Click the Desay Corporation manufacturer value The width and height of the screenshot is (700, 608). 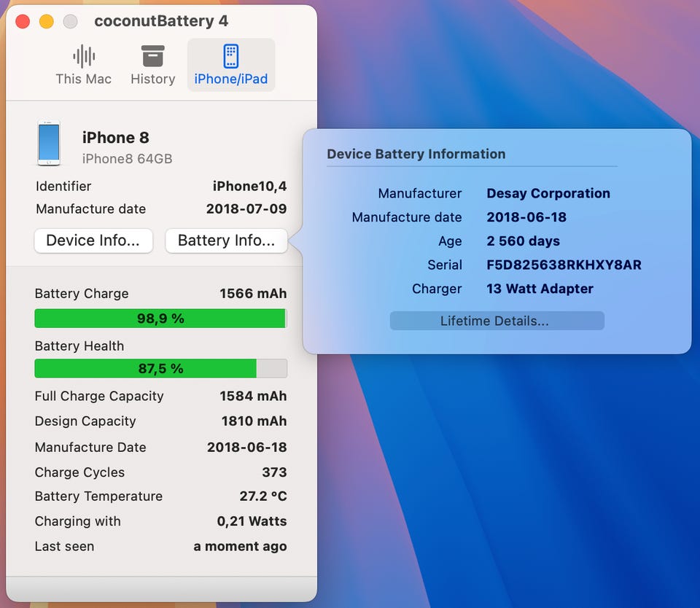pyautogui.click(x=548, y=193)
